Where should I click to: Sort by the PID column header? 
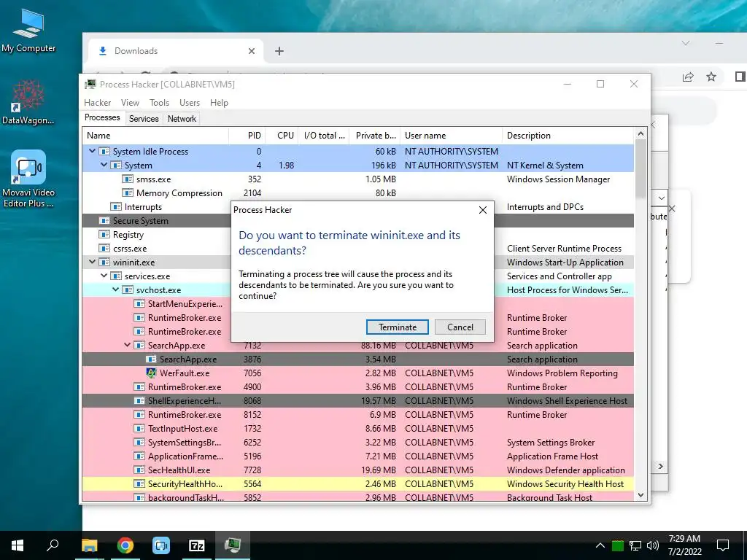[x=247, y=135]
